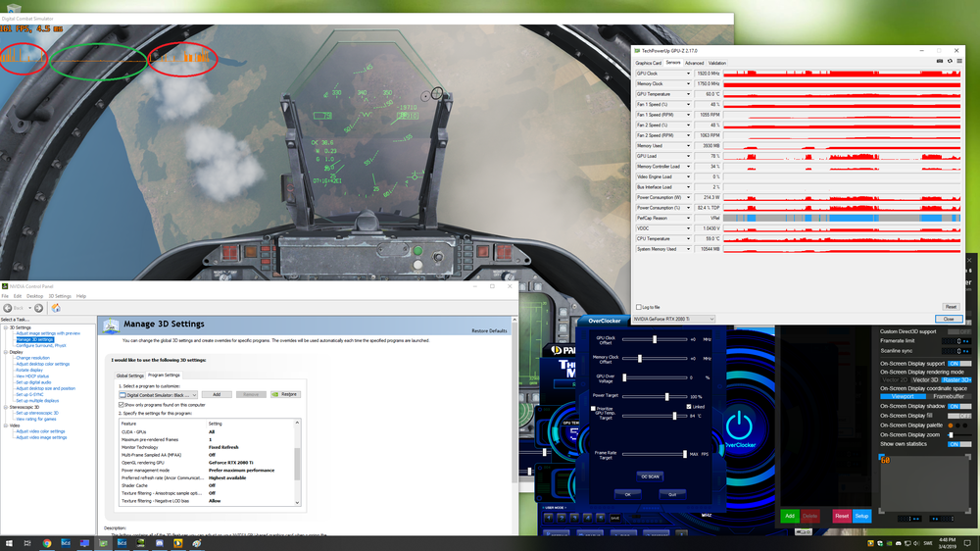Select Raster 3D rendering mode
Viewport: 980px width, 551px height.
click(956, 379)
